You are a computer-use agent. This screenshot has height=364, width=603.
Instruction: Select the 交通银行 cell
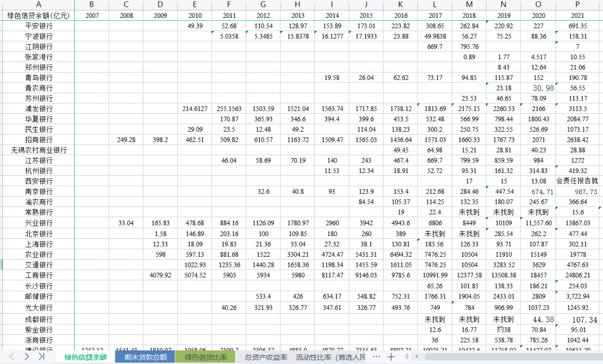tap(39, 265)
